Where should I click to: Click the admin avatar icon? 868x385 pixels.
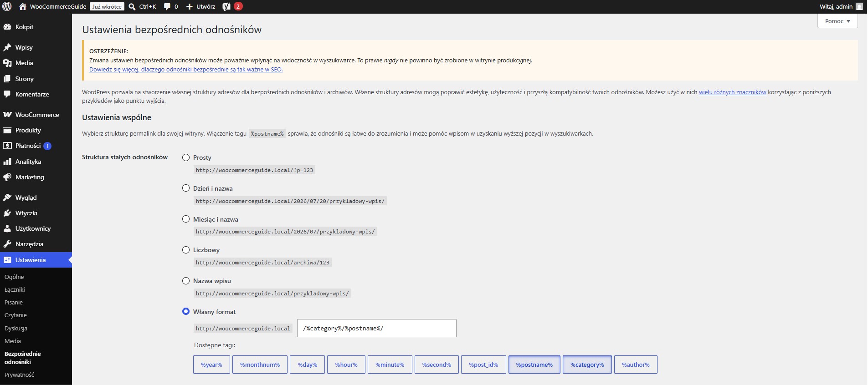point(859,6)
